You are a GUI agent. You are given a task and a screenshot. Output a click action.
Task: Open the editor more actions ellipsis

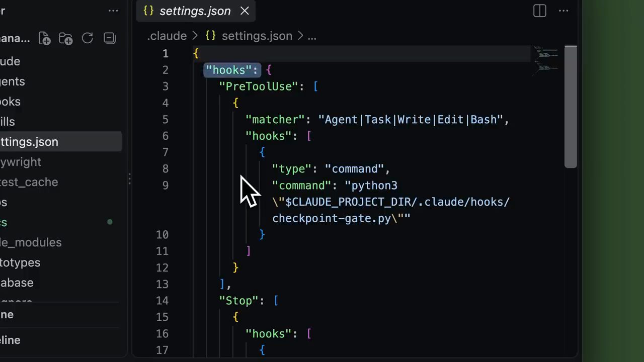(563, 11)
